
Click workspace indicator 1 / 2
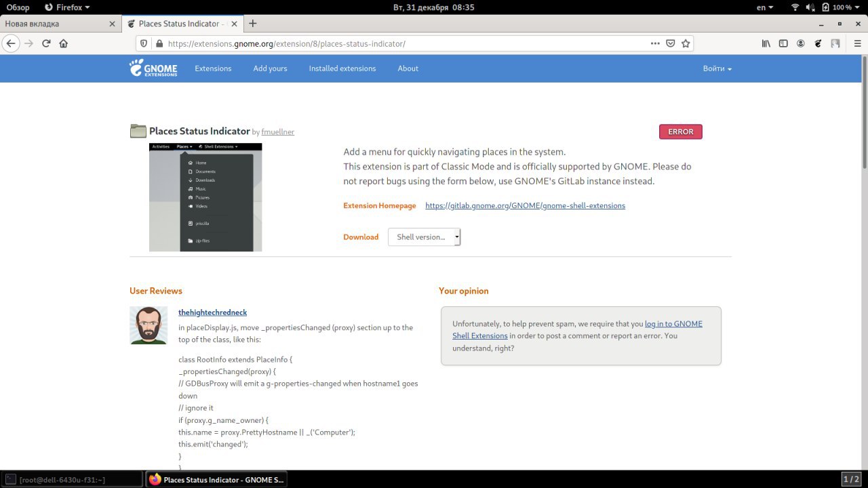(x=852, y=479)
